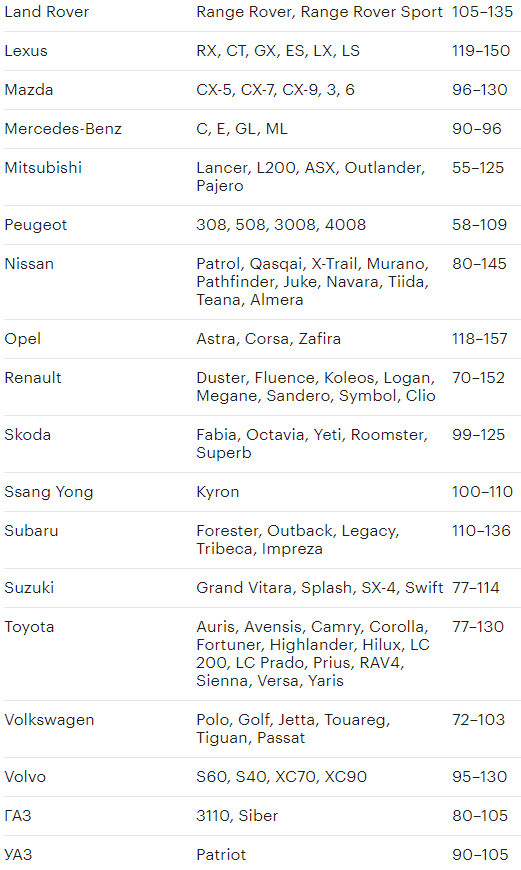Click the Suzuki value 77–114

click(x=476, y=588)
